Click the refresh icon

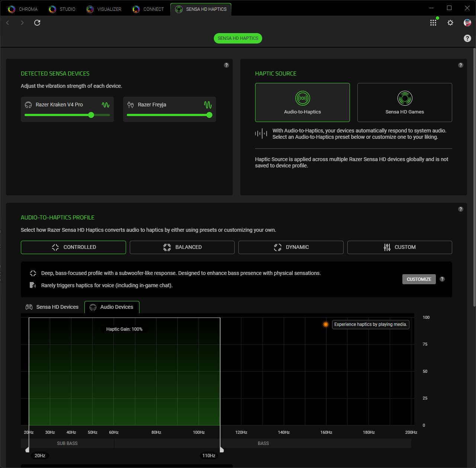37,23
